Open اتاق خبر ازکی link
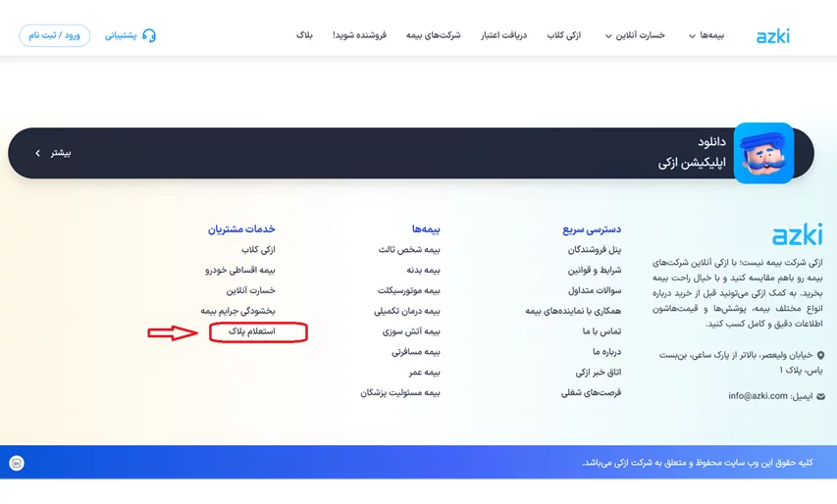The image size is (837, 504). (x=599, y=372)
